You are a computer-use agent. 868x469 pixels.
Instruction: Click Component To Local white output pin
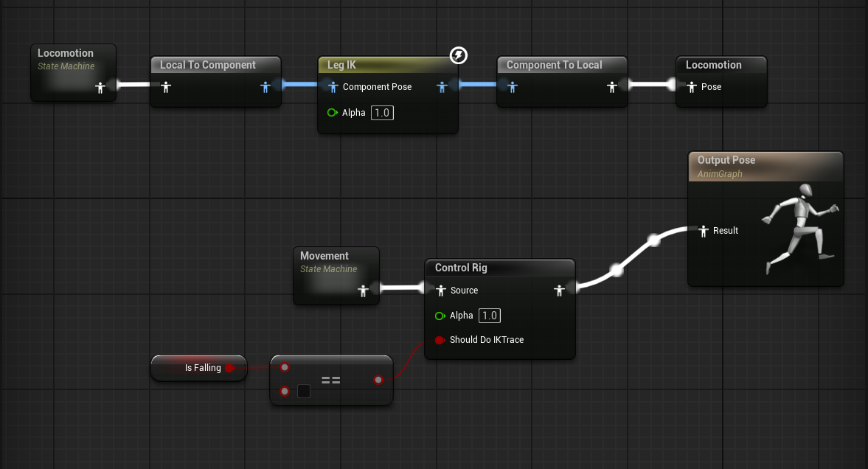coord(611,87)
